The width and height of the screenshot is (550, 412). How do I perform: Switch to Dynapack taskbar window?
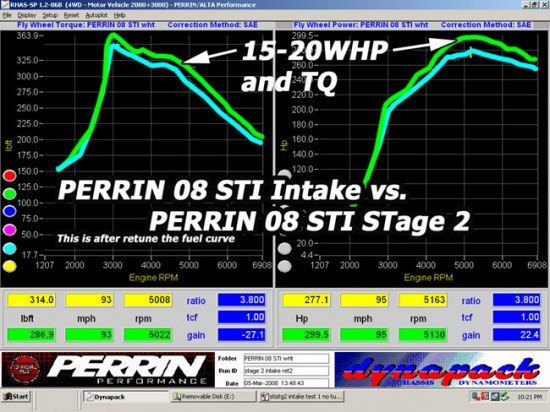coord(126,397)
